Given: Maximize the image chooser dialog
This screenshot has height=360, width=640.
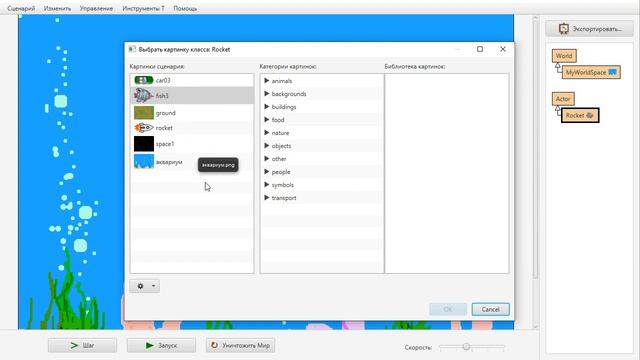Looking at the screenshot, I should point(480,49).
